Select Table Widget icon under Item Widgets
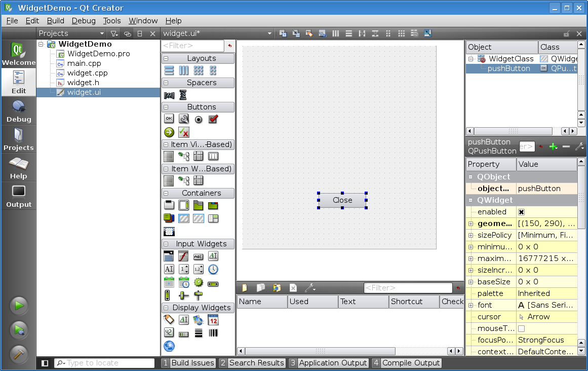 [199, 180]
